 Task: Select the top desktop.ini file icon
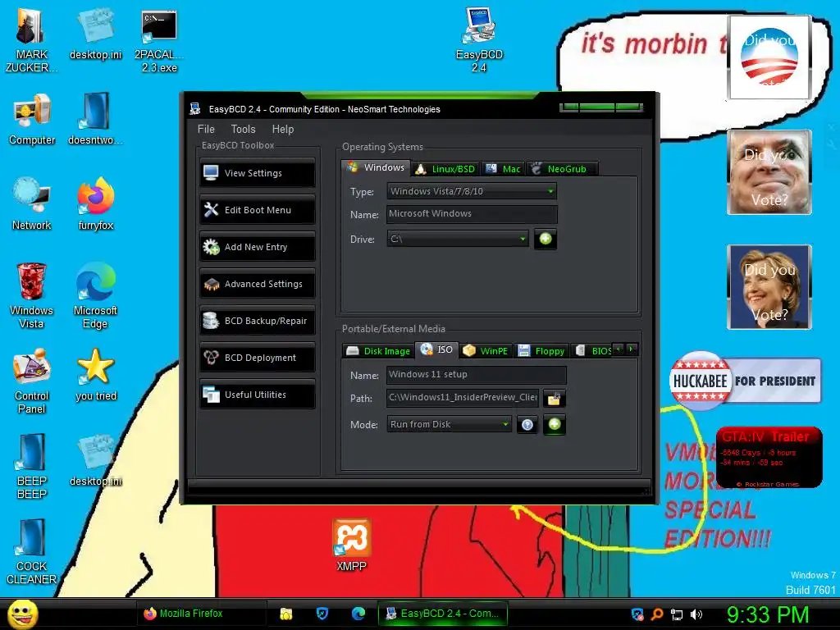coord(95,34)
